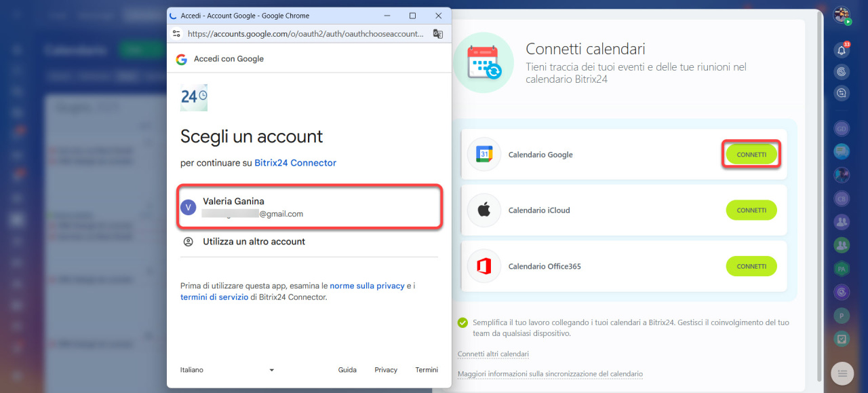
Task: Click the green checkmark beside Semplifica il tuo lavoro
Action: (462, 323)
